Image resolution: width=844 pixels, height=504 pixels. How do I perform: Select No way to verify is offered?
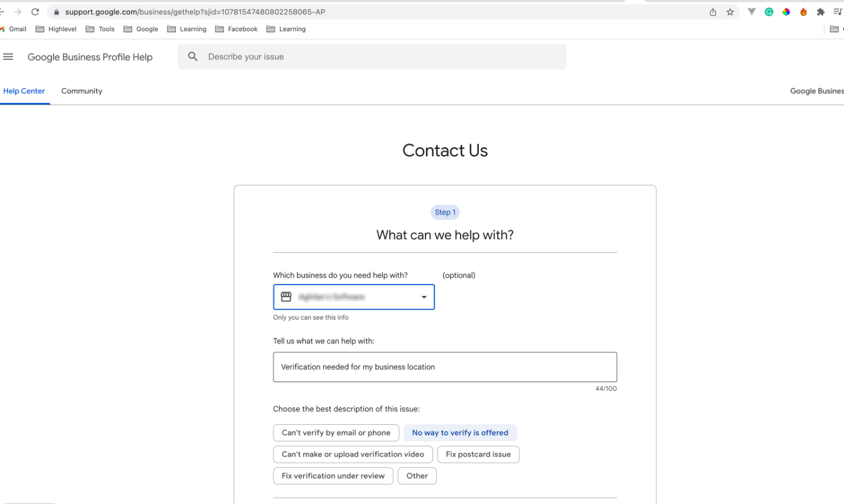coord(460,433)
